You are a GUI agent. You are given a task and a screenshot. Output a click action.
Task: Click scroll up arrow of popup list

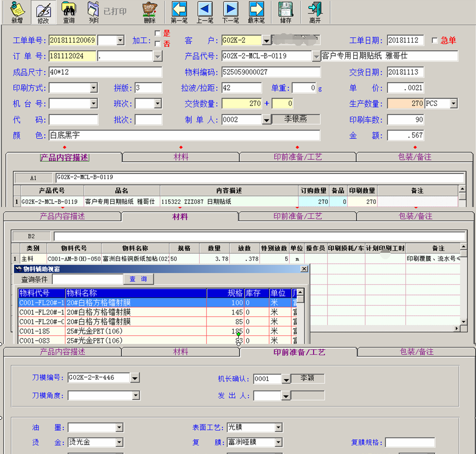coord(300,292)
